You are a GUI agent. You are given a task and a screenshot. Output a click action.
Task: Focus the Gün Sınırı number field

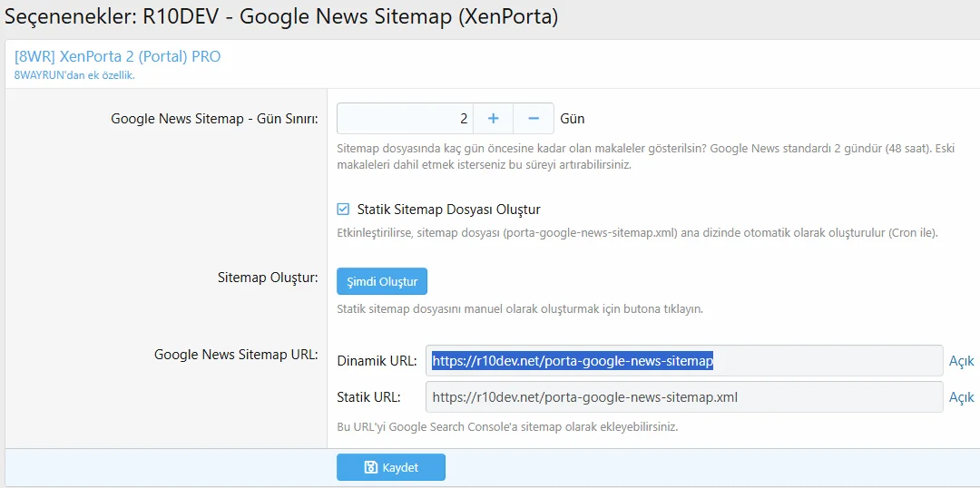pyautogui.click(x=405, y=119)
